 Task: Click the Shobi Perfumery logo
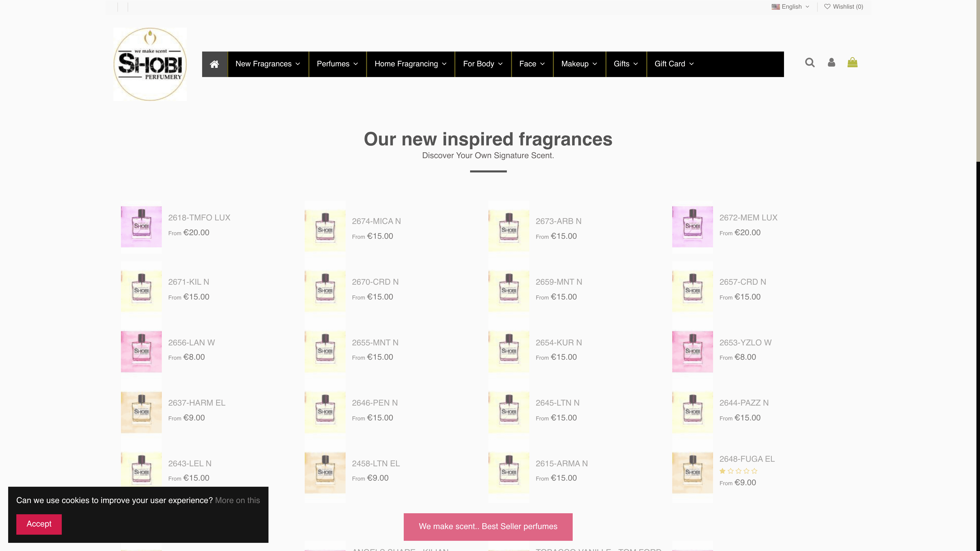[x=150, y=64]
